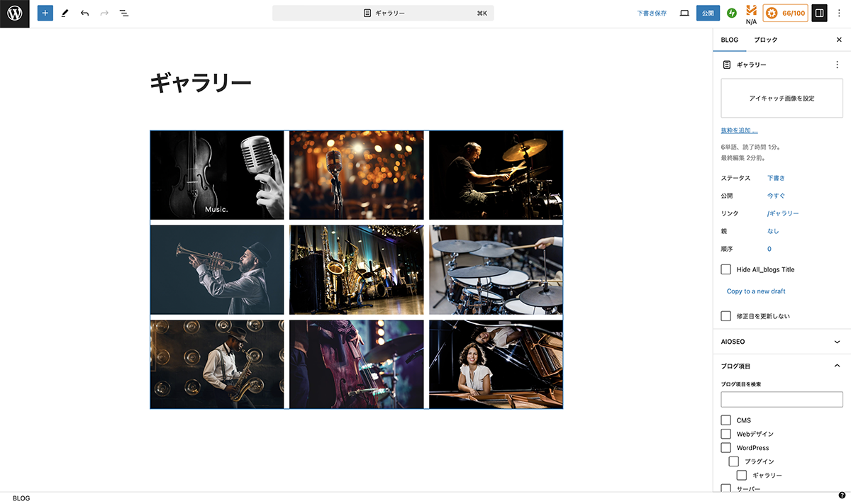
Task: Click the 公開 publish button
Action: 708,13
